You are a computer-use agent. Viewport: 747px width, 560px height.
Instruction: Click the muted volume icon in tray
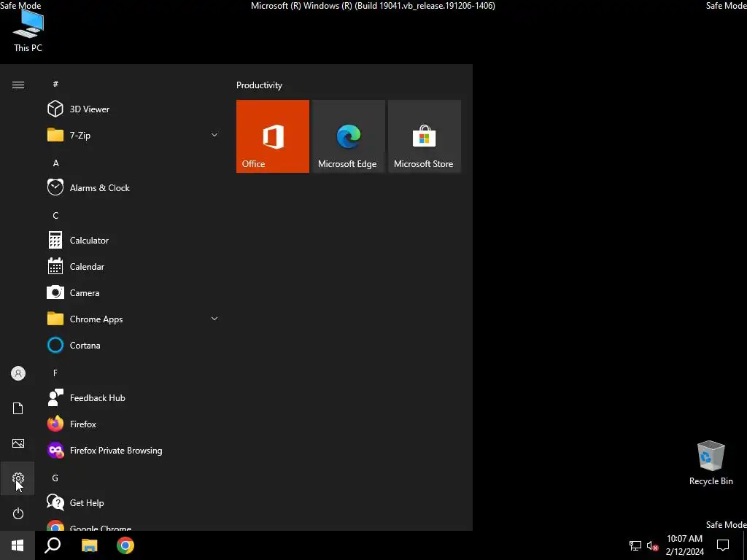[x=652, y=545]
